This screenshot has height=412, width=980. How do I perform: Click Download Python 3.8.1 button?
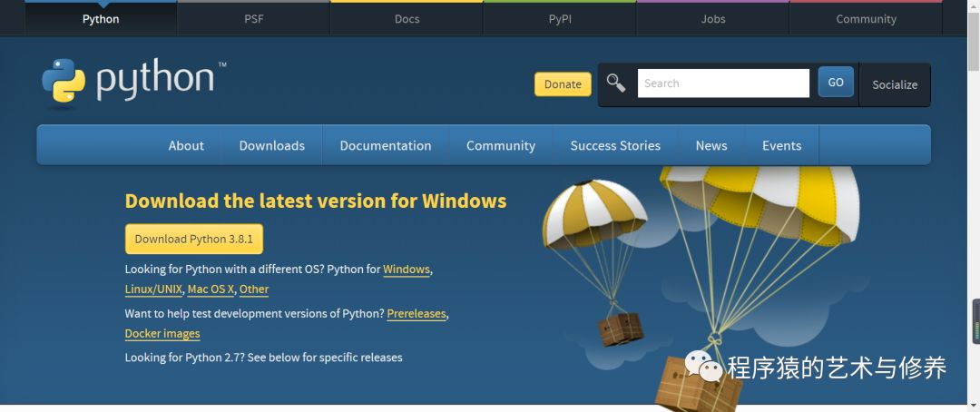[x=194, y=239]
